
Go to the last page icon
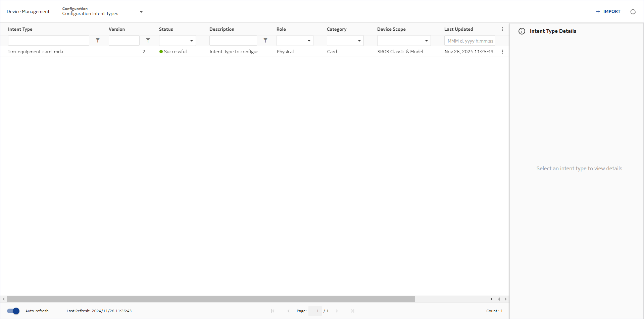click(x=352, y=311)
